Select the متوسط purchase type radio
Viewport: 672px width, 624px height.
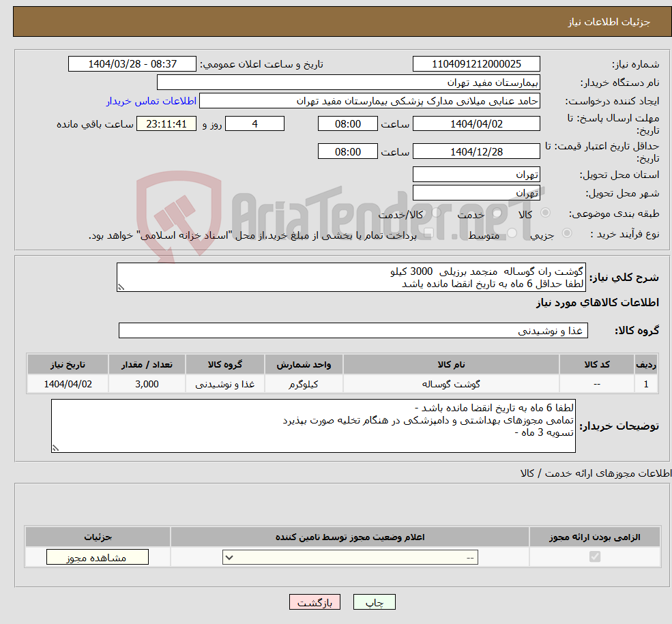(512, 233)
